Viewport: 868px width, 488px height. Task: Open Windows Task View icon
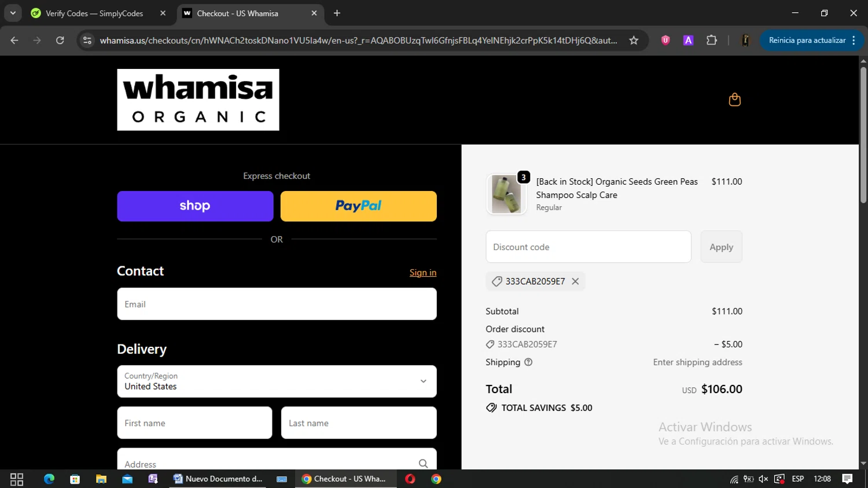[17, 479]
